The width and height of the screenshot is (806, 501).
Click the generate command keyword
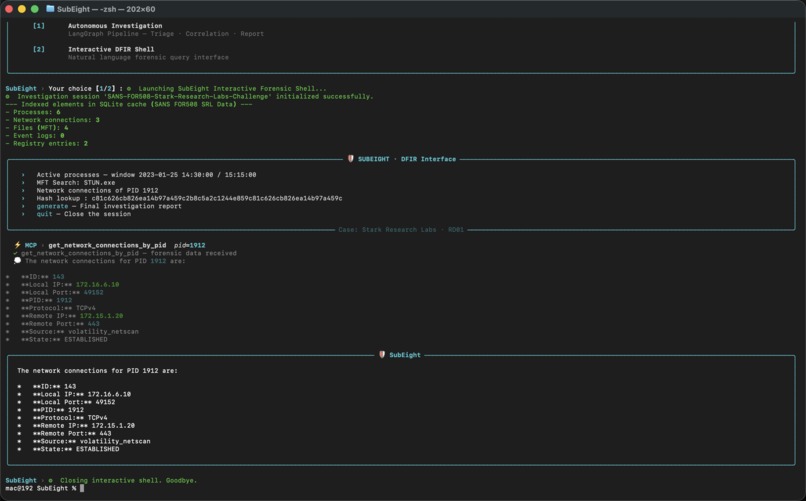[x=52, y=206]
